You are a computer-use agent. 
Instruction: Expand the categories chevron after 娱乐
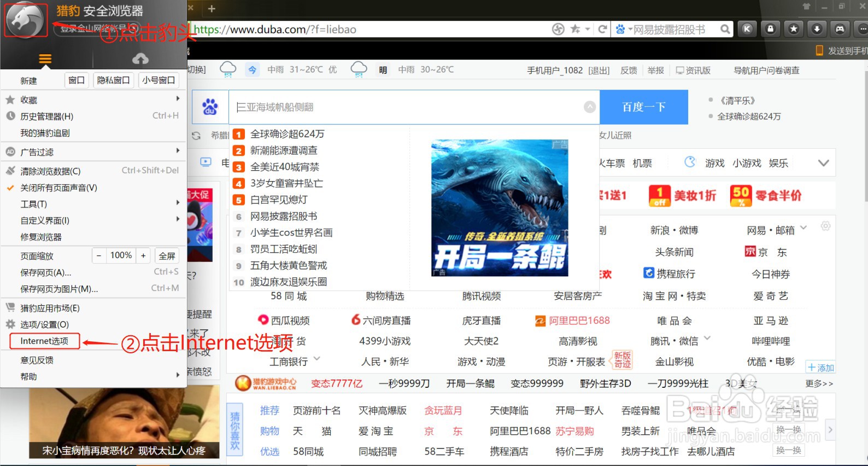pos(824,163)
